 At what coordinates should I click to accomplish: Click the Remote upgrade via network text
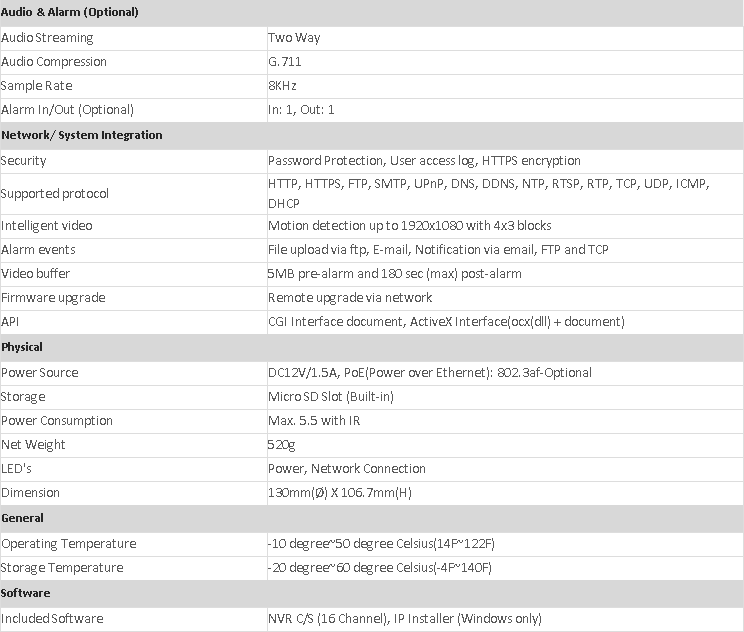[x=350, y=298]
